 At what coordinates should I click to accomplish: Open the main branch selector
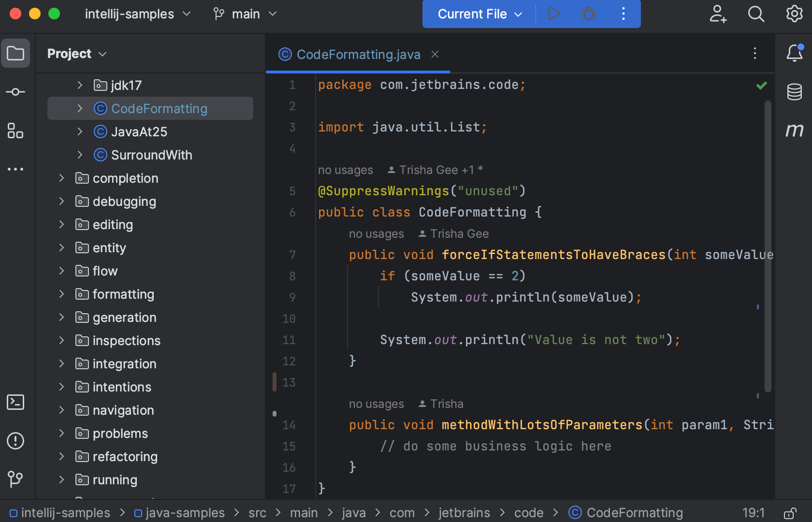coord(245,14)
